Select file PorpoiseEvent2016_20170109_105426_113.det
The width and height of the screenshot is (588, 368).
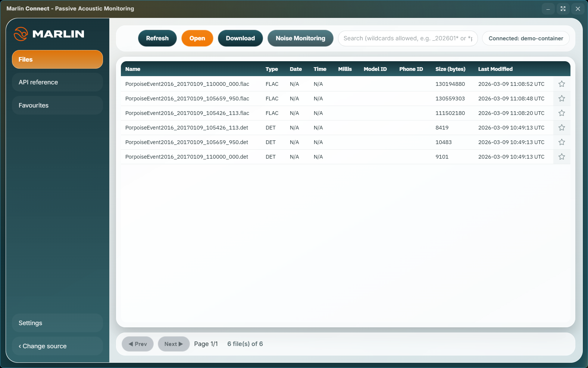pyautogui.click(x=187, y=128)
